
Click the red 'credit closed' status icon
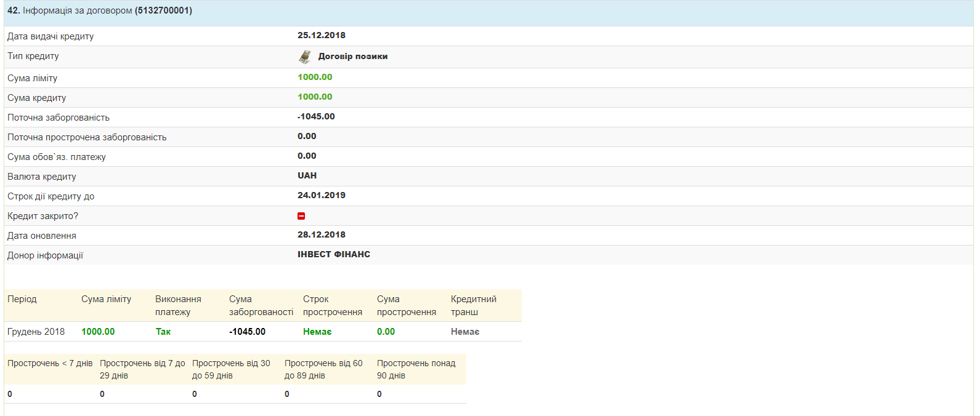(x=301, y=216)
